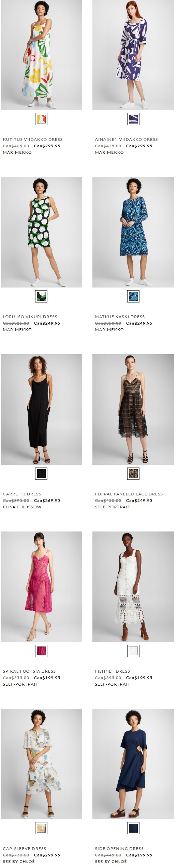Open the Cap-Sleeve Dress title link
Viewport: 177px width, 868px height.
[x=25, y=849]
